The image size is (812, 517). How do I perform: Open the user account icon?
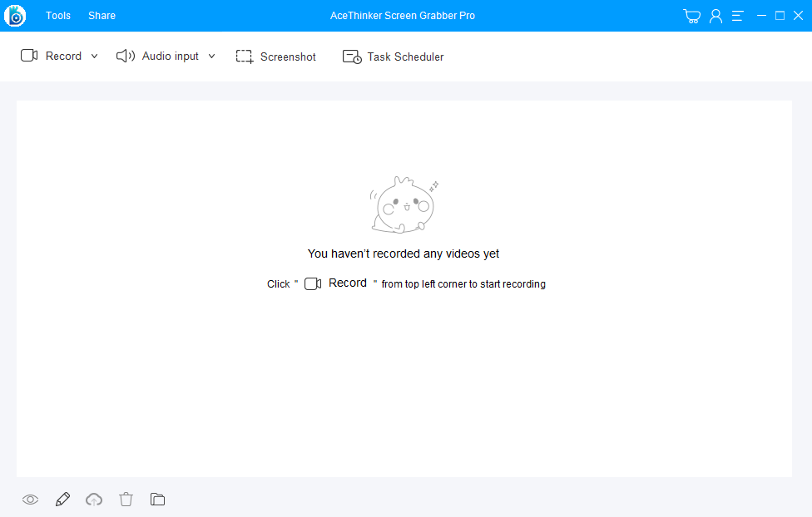click(715, 16)
